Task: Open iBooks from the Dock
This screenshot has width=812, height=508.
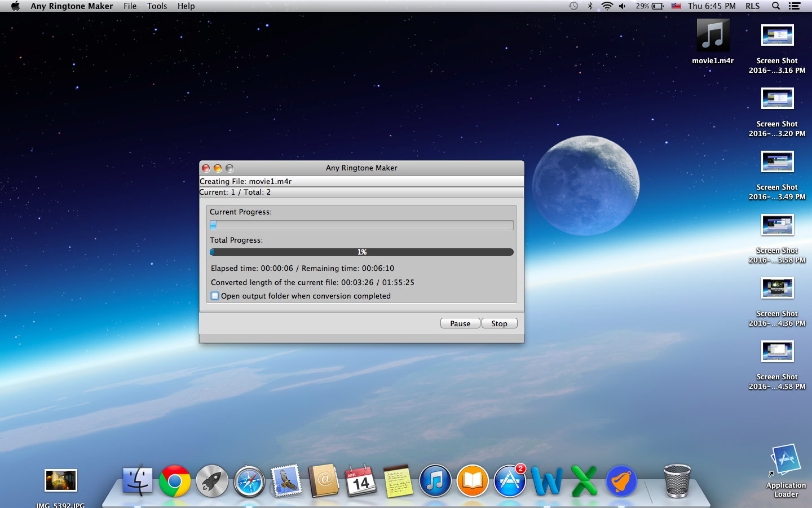Action: click(473, 481)
